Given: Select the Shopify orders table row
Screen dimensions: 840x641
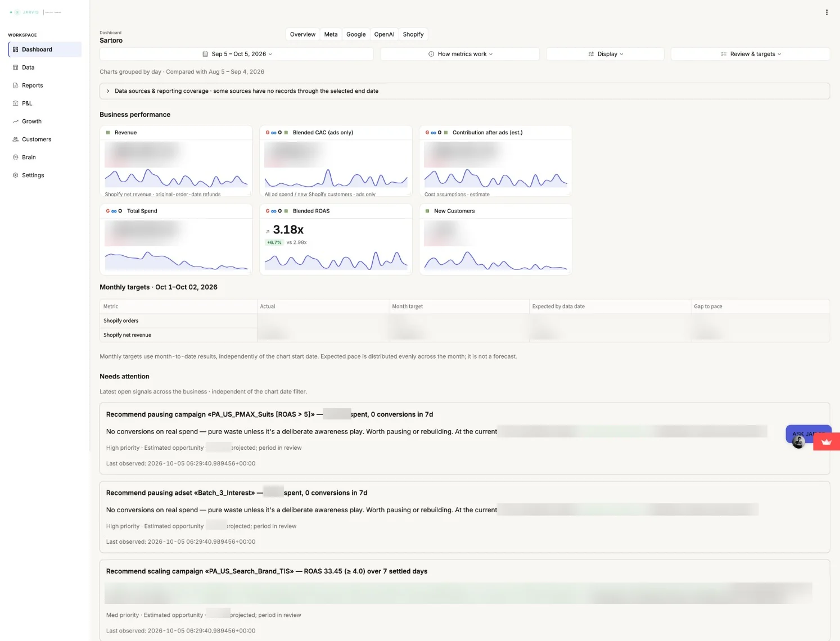Looking at the screenshot, I should click(464, 320).
